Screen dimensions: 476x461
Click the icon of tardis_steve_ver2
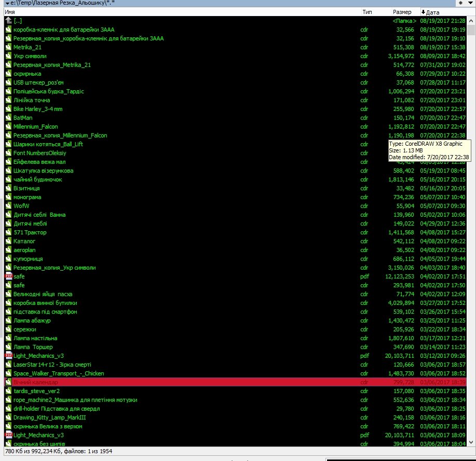coord(8,391)
